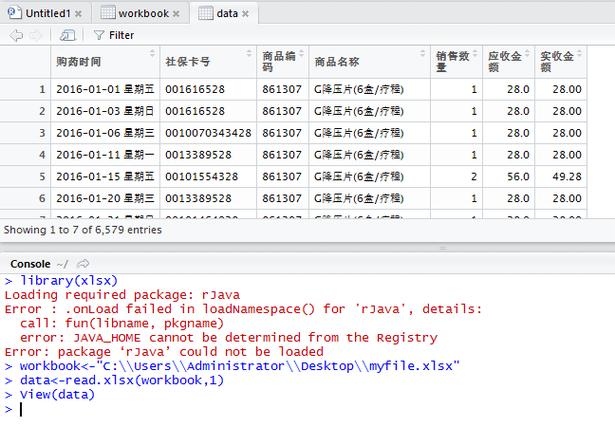Show data viewer in new window icon
Screen dimensions: 615x427
(67, 35)
